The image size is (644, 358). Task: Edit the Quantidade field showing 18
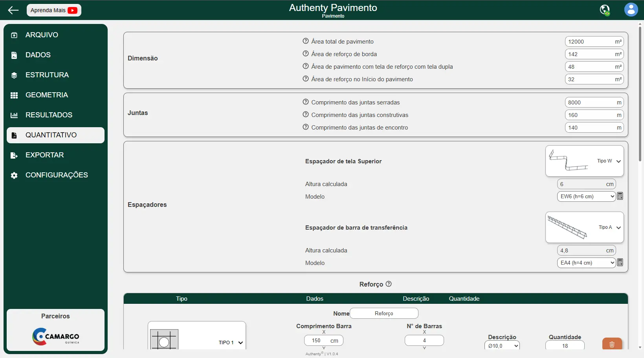tap(565, 345)
